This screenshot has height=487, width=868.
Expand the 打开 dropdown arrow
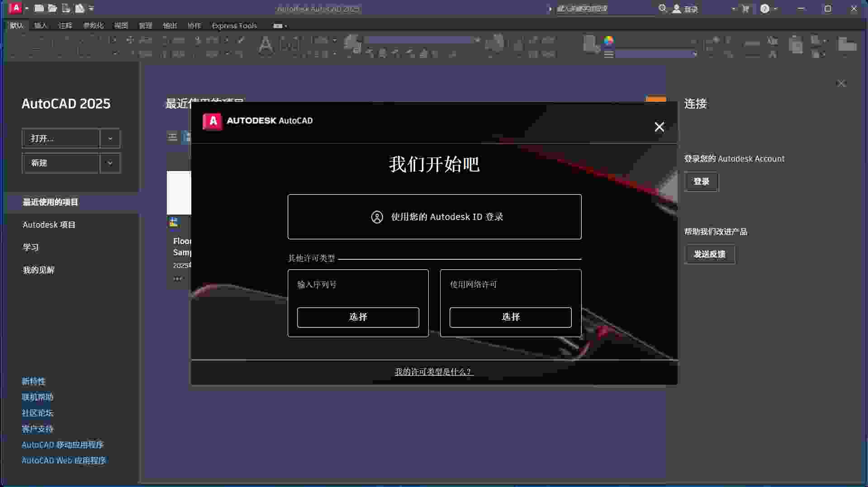tap(110, 138)
